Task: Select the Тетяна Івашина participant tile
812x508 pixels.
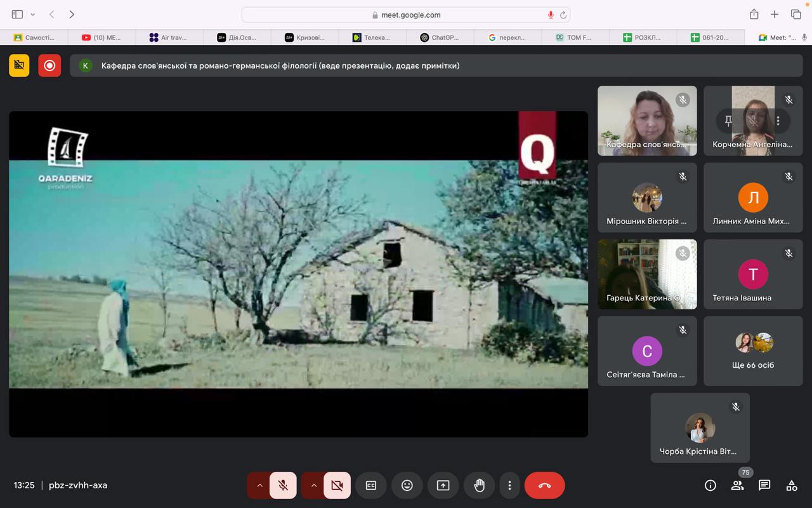Action: click(753, 274)
